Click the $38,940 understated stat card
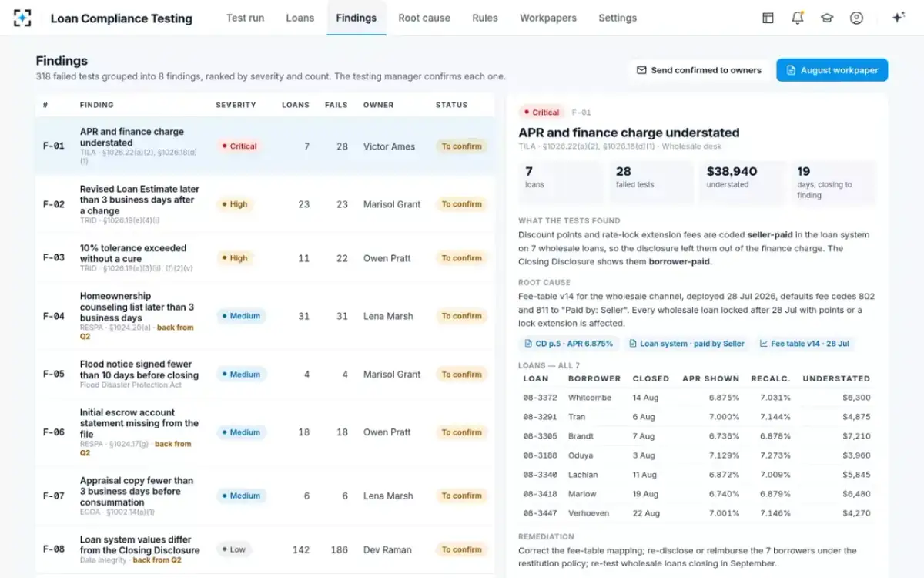 pyautogui.click(x=742, y=183)
